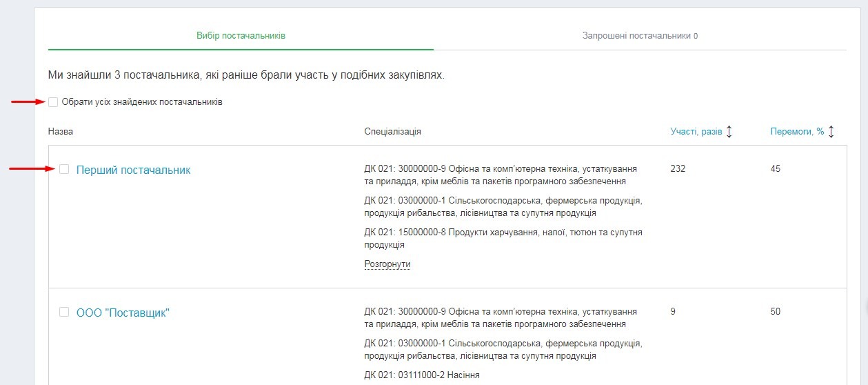Click the Спеціалізація column header
This screenshot has height=385, width=868.
click(x=392, y=132)
